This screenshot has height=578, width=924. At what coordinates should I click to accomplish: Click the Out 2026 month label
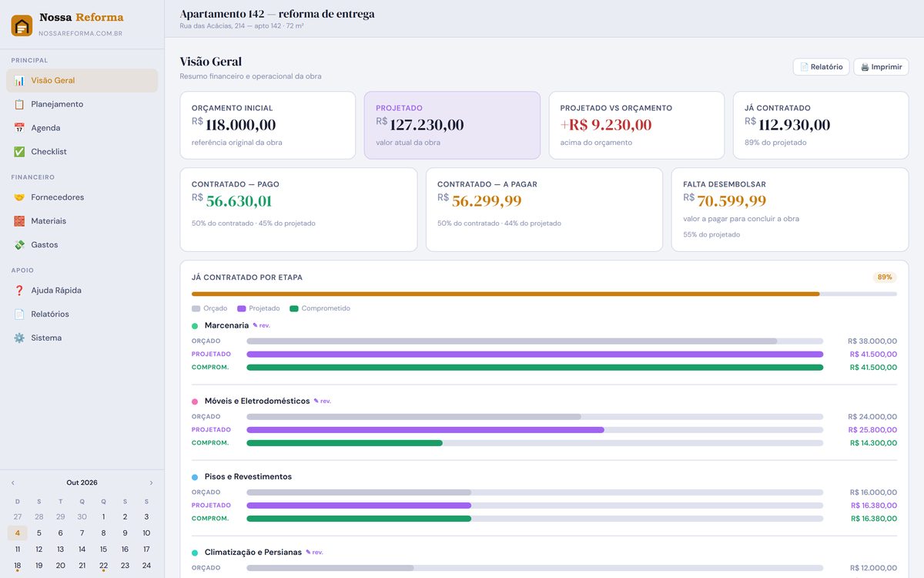pos(82,482)
